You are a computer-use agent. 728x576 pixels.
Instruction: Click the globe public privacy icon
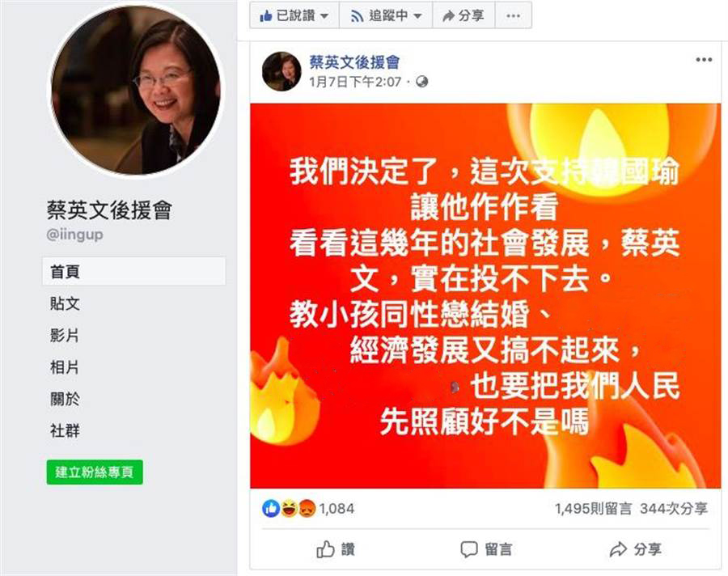point(421,82)
